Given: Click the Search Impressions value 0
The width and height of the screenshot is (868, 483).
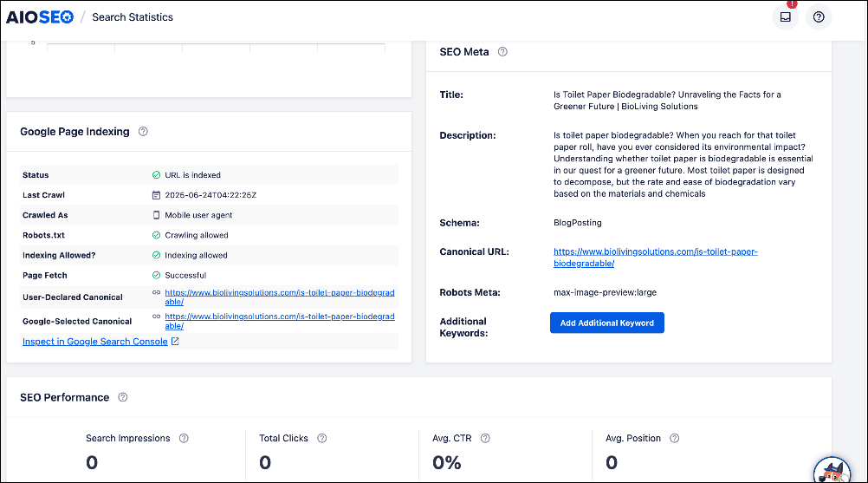Looking at the screenshot, I should (92, 462).
